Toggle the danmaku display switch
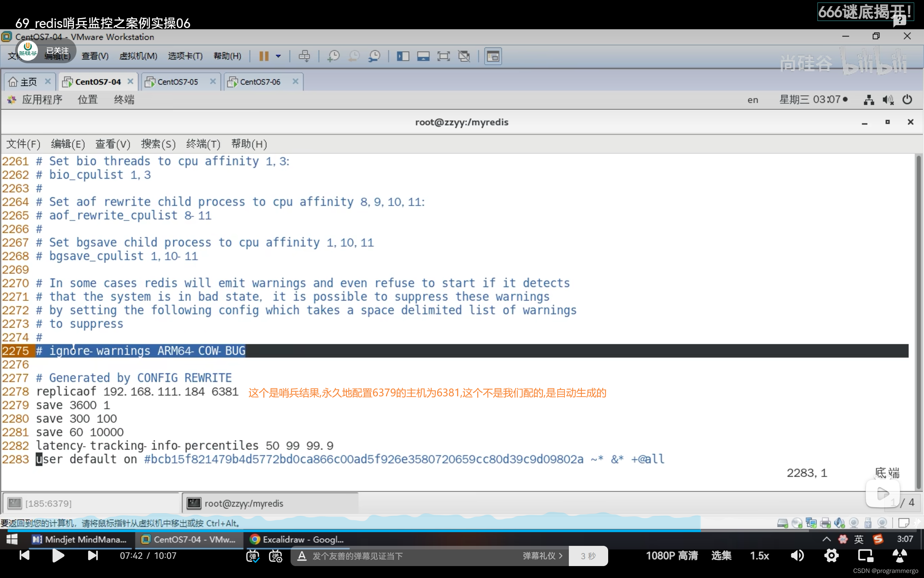Viewport: 924px width, 578px height. click(253, 556)
